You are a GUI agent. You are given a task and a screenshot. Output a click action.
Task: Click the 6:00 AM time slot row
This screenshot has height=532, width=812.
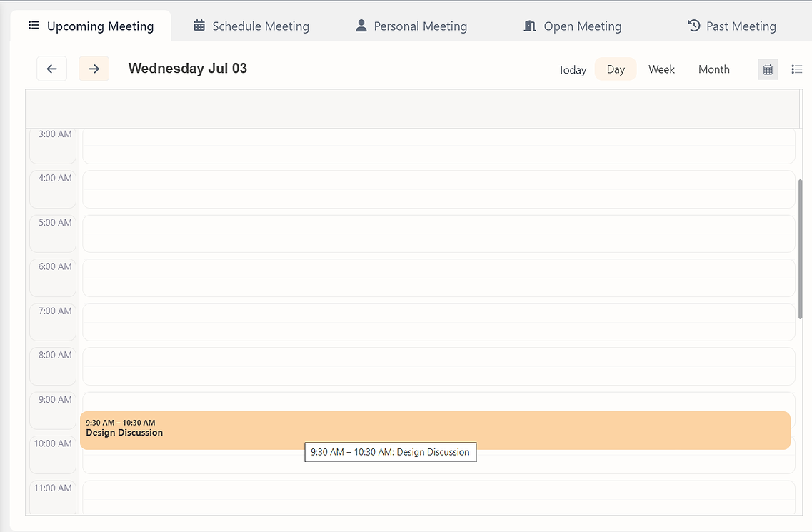pyautogui.click(x=438, y=278)
